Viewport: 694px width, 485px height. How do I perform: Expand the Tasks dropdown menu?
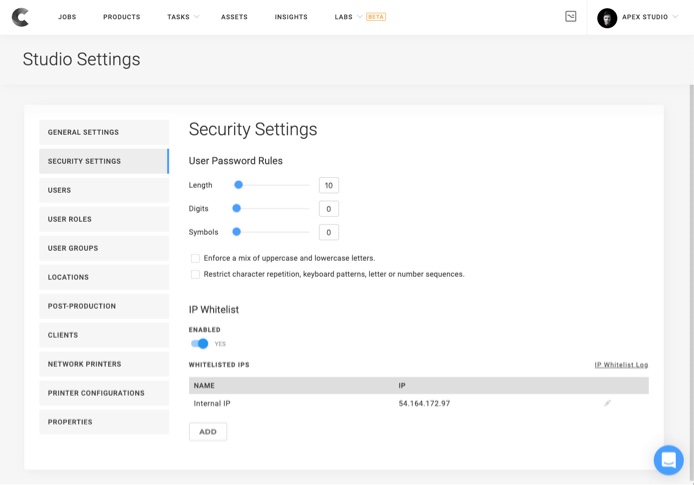[183, 17]
